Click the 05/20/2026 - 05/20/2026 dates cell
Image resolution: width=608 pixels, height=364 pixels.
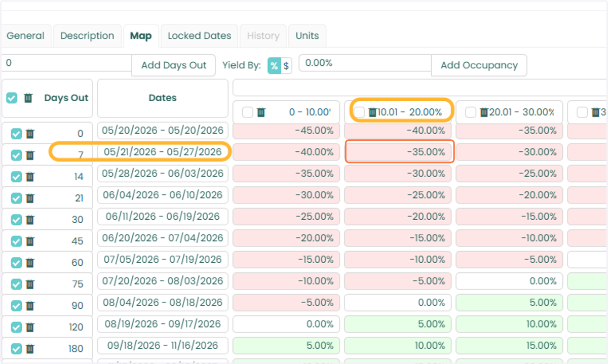coord(163,131)
